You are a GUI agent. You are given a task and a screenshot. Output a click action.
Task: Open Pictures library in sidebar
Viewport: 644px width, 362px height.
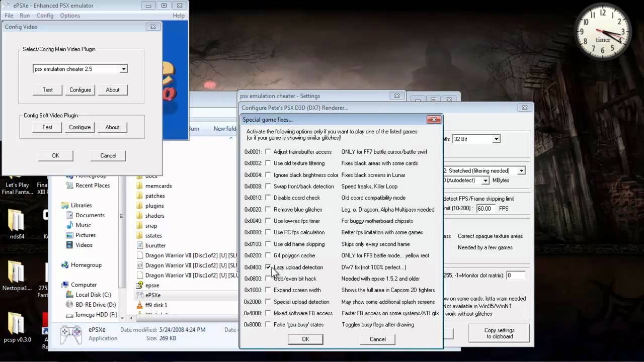coord(86,235)
